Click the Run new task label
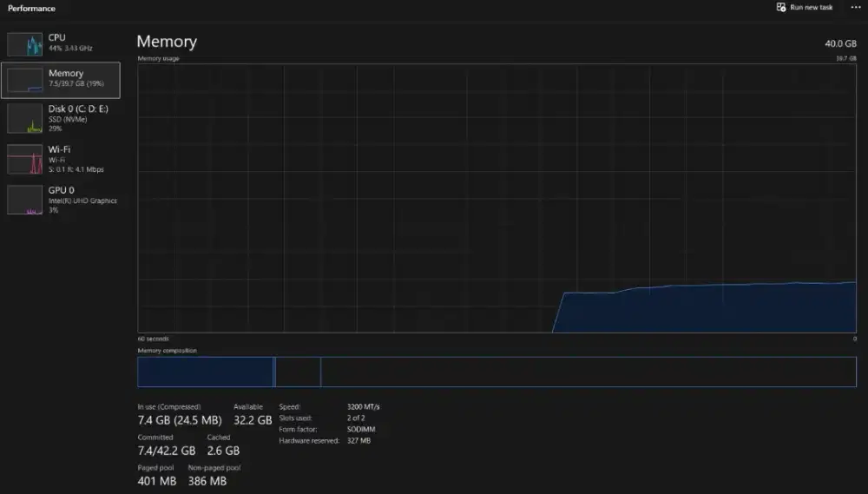Image resolution: width=868 pixels, height=494 pixels. pyautogui.click(x=812, y=8)
